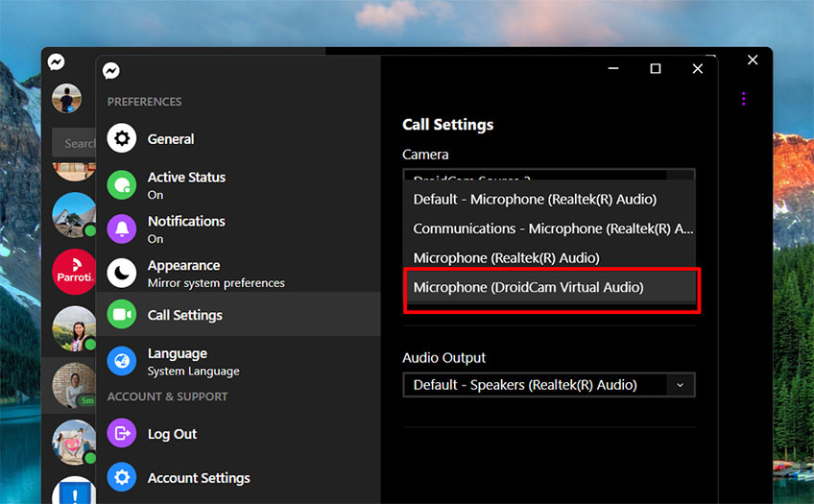Screen dimensions: 814x504
Task: Open General preferences gear icon
Action: tap(122, 138)
